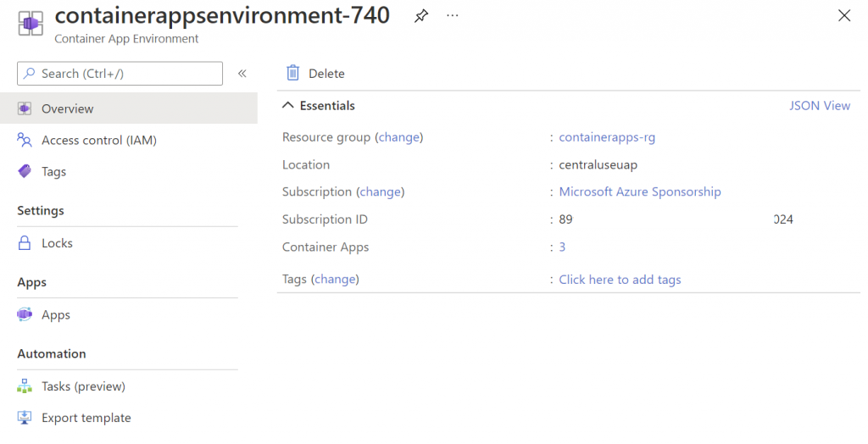
Task: Click the Automation section heading
Action: [52, 354]
